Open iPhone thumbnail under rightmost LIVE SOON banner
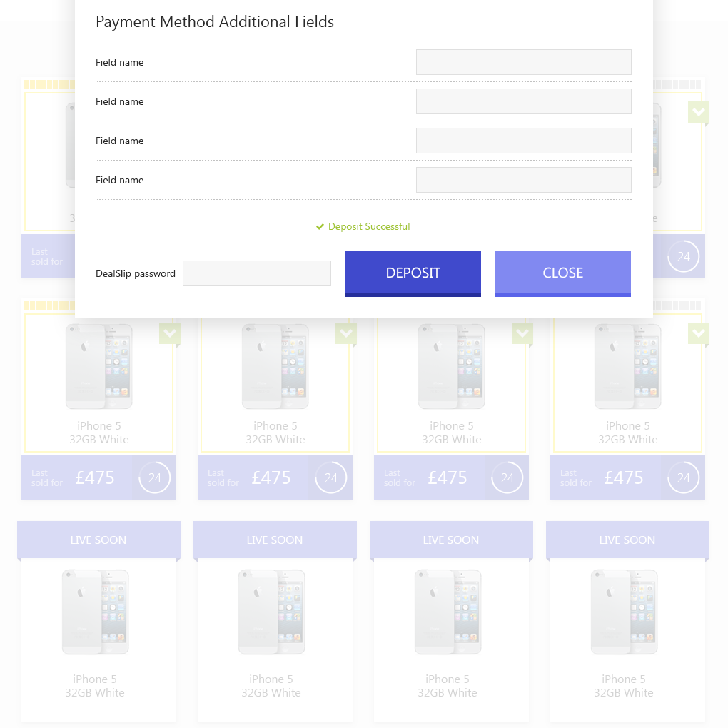Viewport: 728px width, 728px height. point(624,612)
